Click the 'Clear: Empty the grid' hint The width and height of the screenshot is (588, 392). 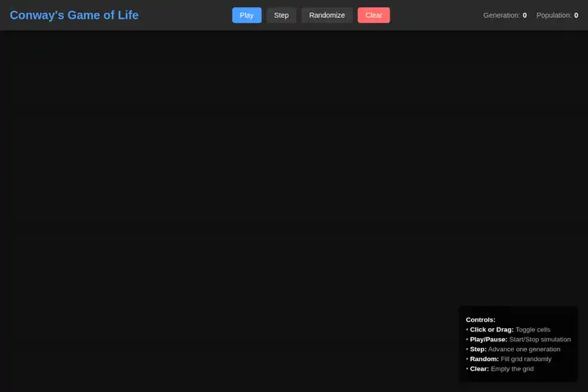(x=500, y=369)
